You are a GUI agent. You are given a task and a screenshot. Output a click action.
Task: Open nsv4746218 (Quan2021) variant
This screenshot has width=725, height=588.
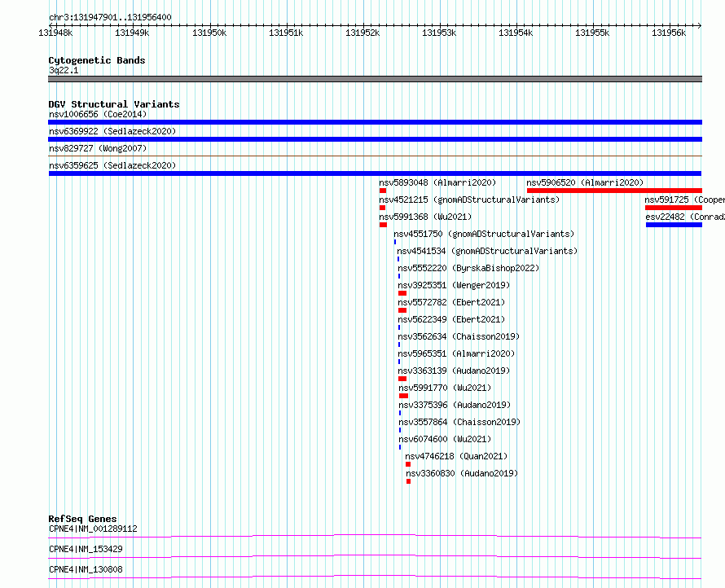coord(456,456)
